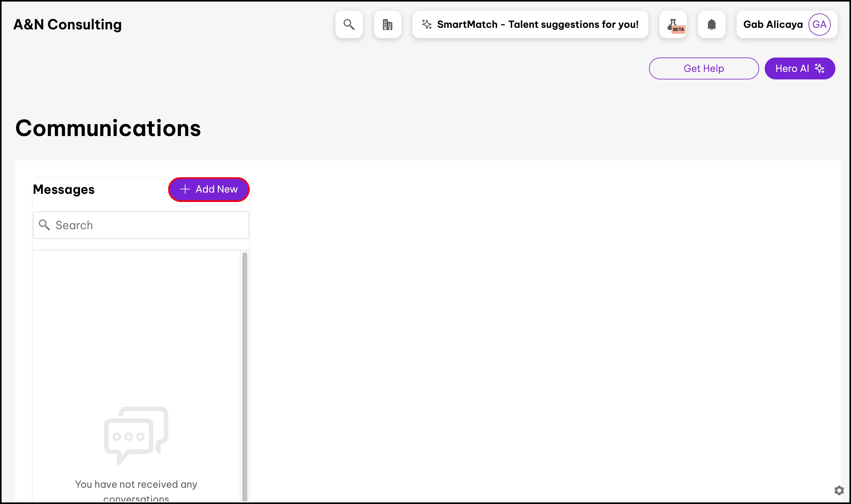Open SmartMatch talent suggestions
This screenshot has width=851, height=504.
(537, 24)
